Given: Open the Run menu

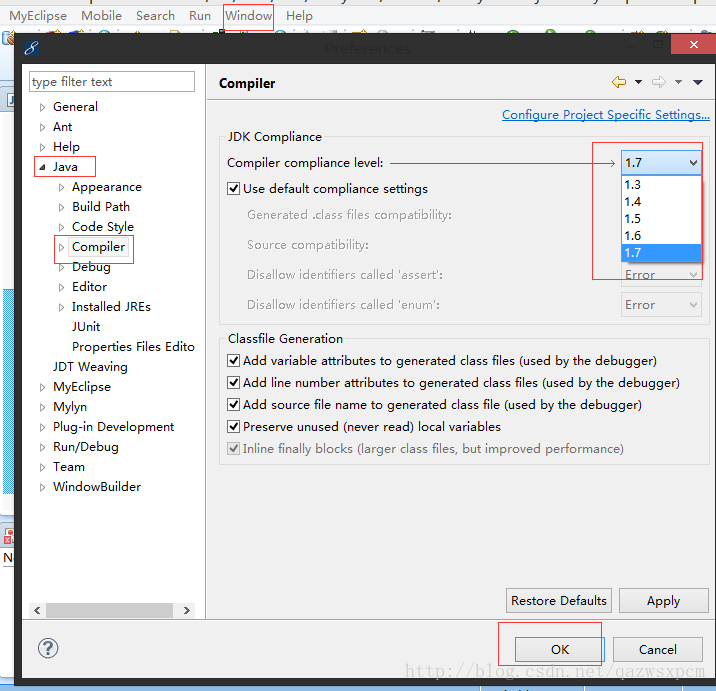Looking at the screenshot, I should [200, 16].
